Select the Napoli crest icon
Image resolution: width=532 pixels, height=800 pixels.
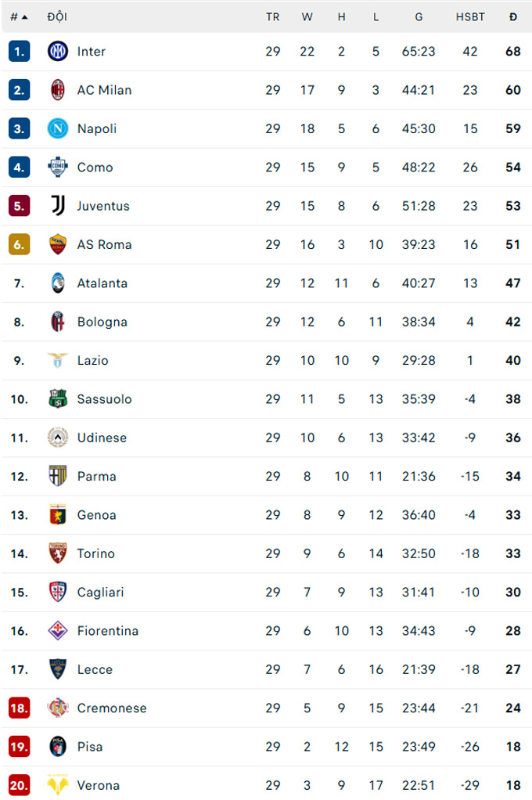pyautogui.click(x=57, y=128)
